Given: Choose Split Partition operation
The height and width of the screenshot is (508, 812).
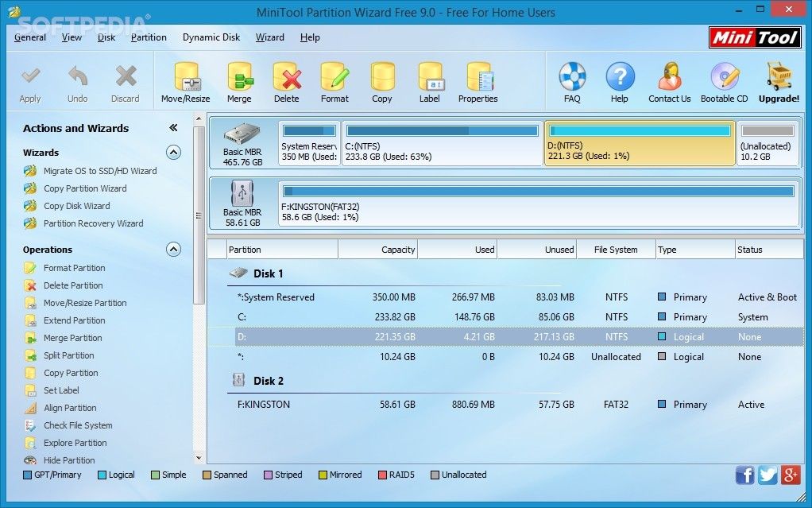Looking at the screenshot, I should click(68, 355).
